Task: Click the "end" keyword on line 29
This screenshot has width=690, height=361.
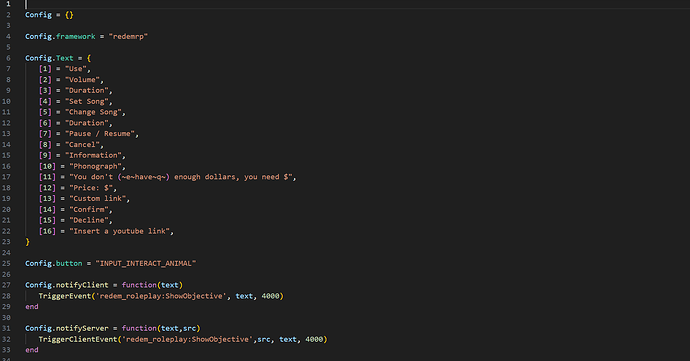Action: 32,306
